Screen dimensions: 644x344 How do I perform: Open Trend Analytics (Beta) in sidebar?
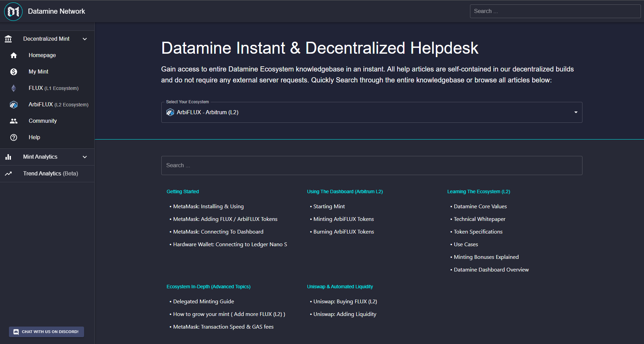pyautogui.click(x=47, y=174)
